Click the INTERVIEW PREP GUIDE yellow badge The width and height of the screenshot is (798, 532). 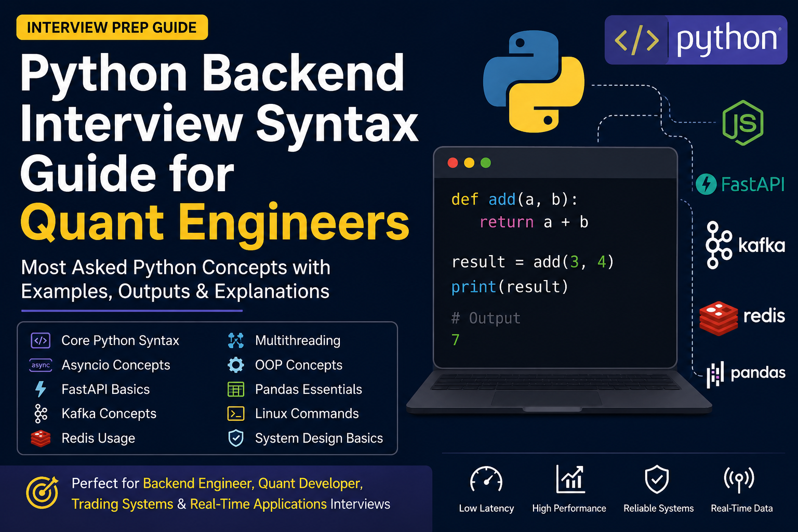pyautogui.click(x=112, y=28)
